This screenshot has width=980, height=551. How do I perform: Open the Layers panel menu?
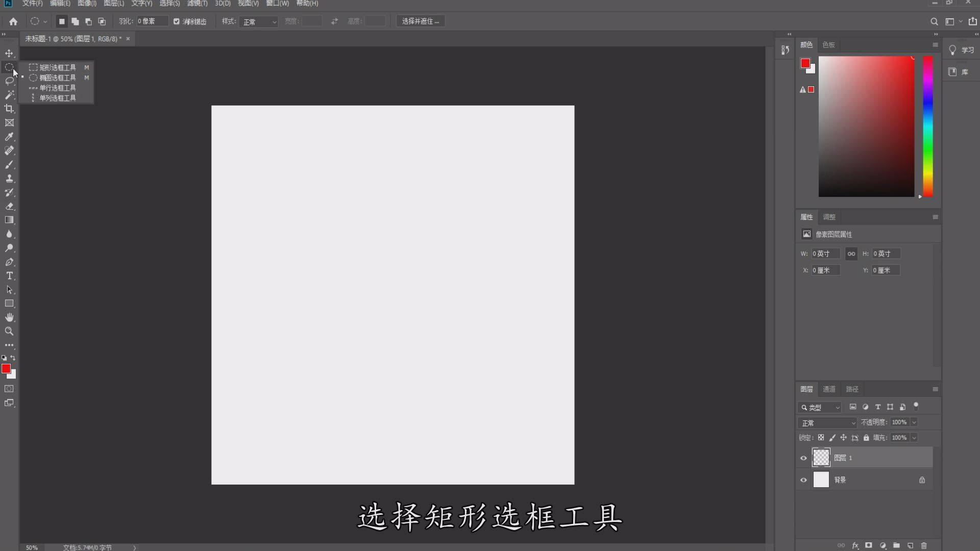click(935, 389)
